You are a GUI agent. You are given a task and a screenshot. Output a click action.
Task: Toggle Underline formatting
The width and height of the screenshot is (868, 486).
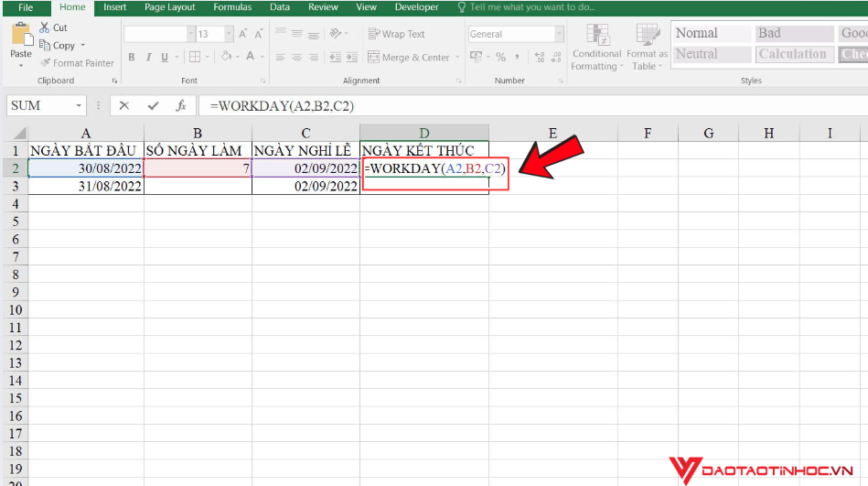[165, 57]
